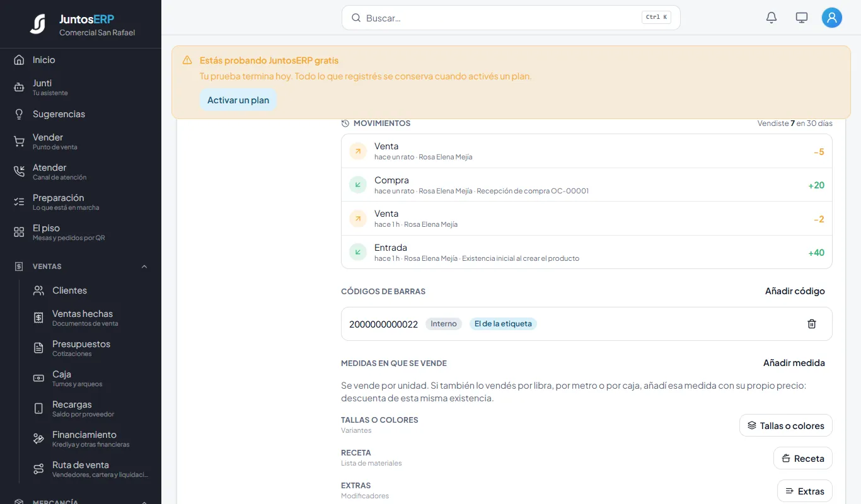Click the JuntosERP logo icon
This screenshot has width=861, height=504.
click(38, 24)
